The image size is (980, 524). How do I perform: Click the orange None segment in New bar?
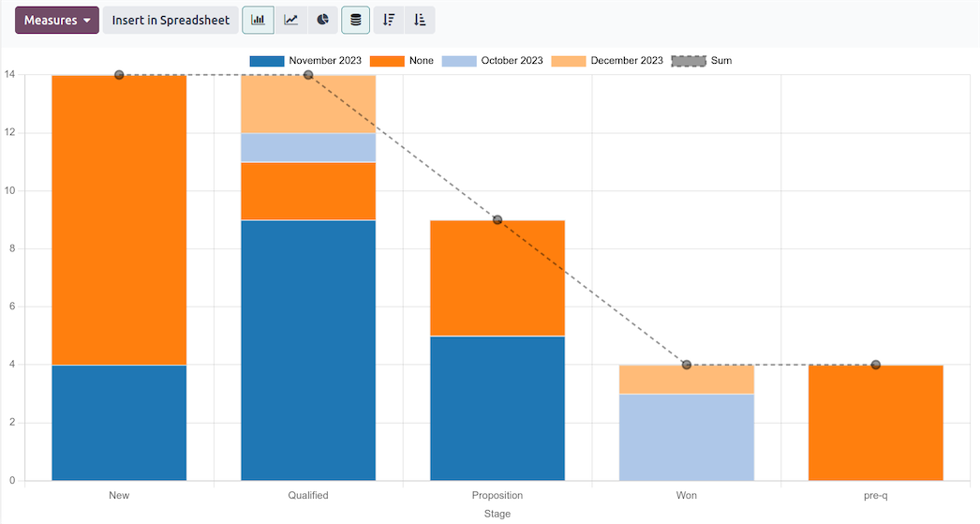coord(119,219)
